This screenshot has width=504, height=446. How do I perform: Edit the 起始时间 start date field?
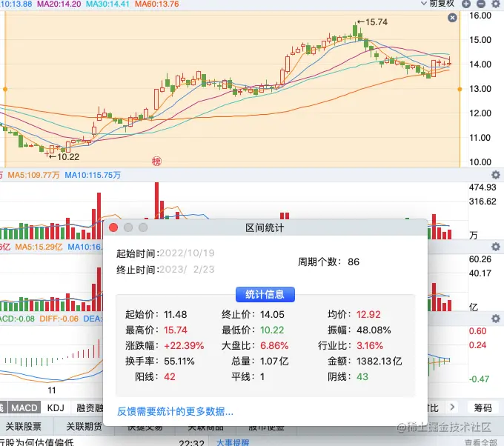pos(187,253)
